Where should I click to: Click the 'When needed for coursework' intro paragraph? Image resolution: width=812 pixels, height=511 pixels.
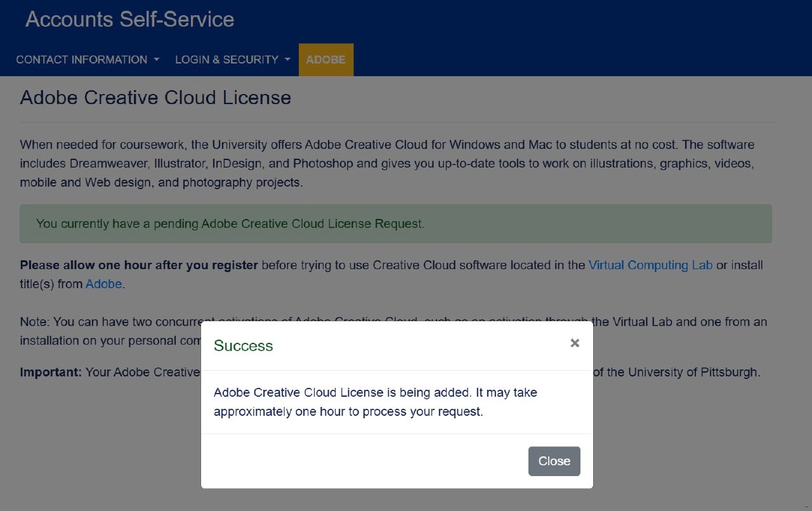coord(387,163)
